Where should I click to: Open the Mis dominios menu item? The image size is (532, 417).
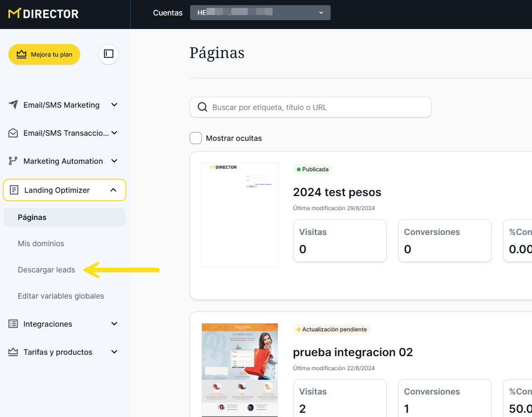click(x=41, y=243)
